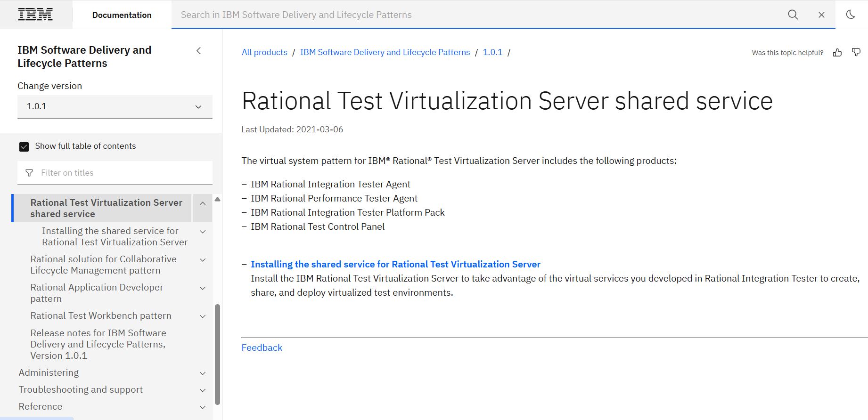Screen dimensions: 868x420
Task: Go to All products breadcrumb
Action: pyautogui.click(x=264, y=52)
